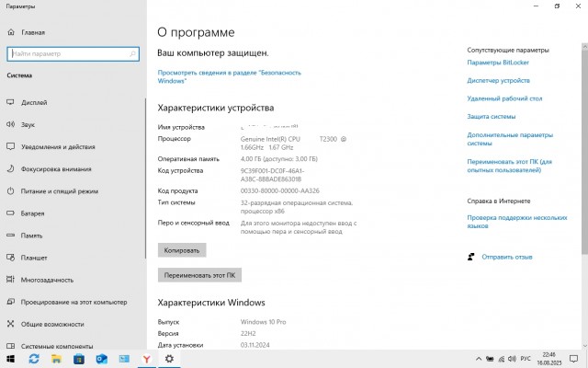Click the Характеристики Windows heading
588x368 pixels.
pos(211,303)
